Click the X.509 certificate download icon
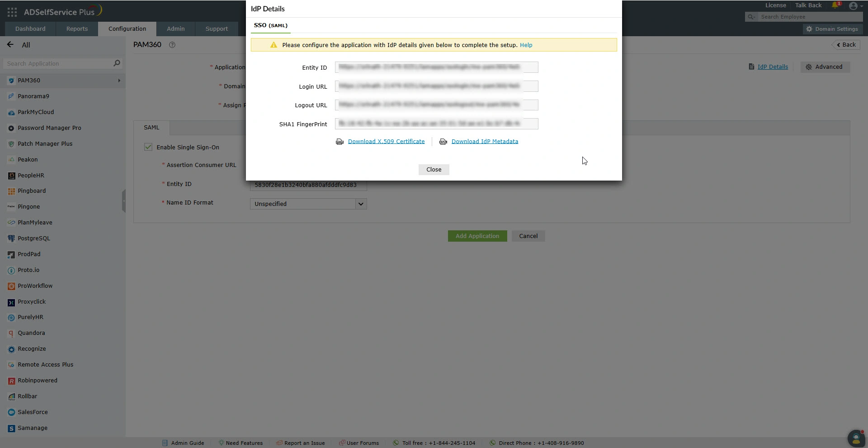 340,142
